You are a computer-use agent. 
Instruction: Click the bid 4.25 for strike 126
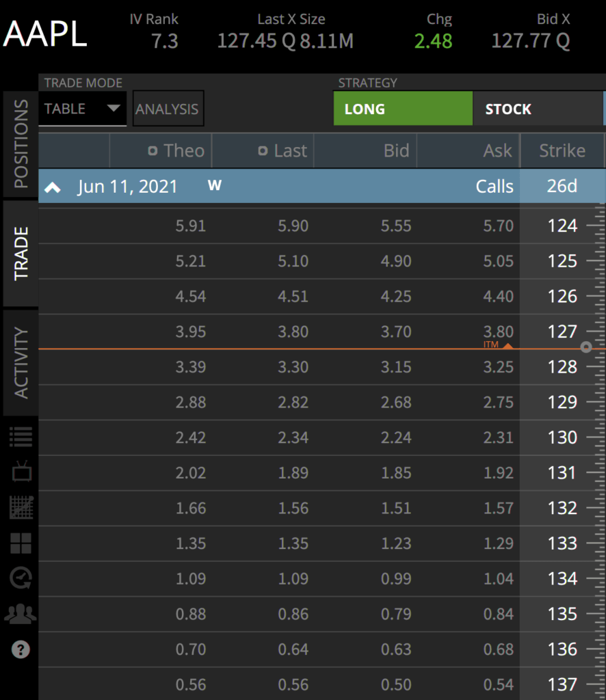point(395,297)
